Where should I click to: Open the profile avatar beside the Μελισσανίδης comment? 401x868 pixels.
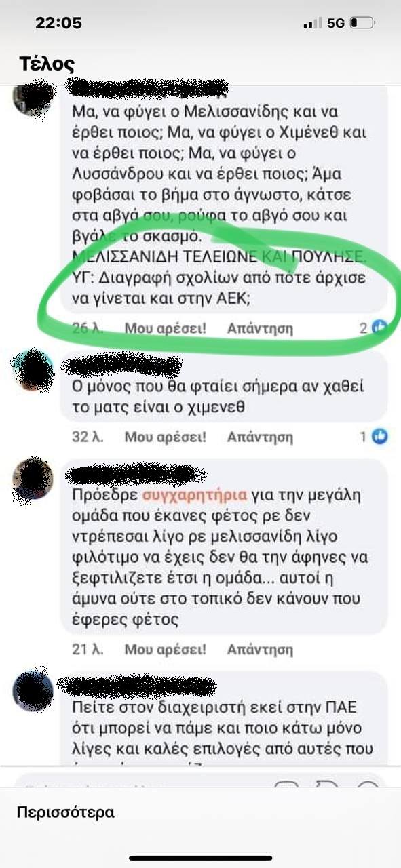[x=32, y=97]
